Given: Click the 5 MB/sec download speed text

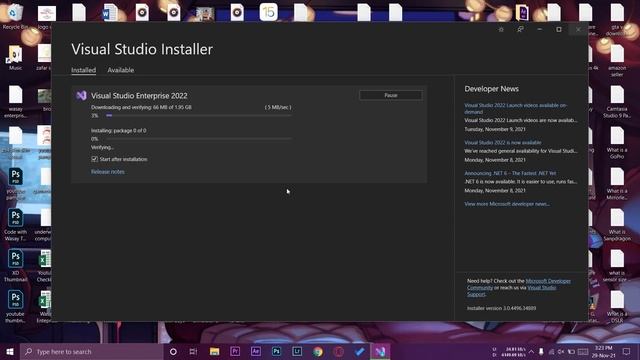Looking at the screenshot, I should pyautogui.click(x=278, y=107).
